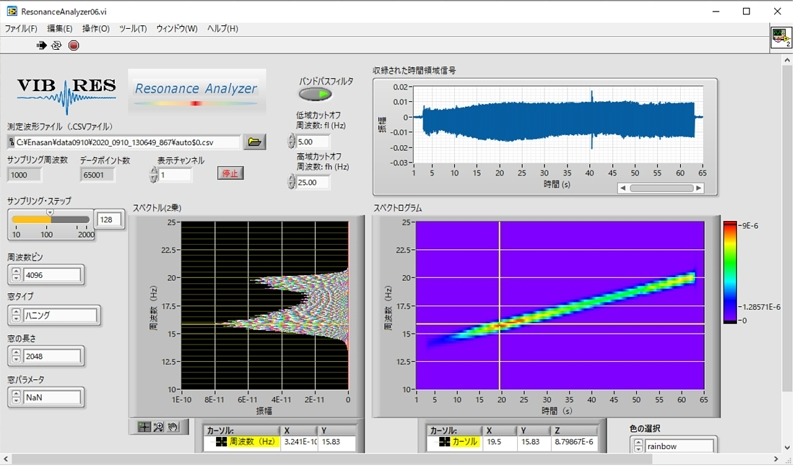Viewport: 800px width, 473px height.
Task: Open the ヘルプ(H) menu
Action: coord(222,29)
